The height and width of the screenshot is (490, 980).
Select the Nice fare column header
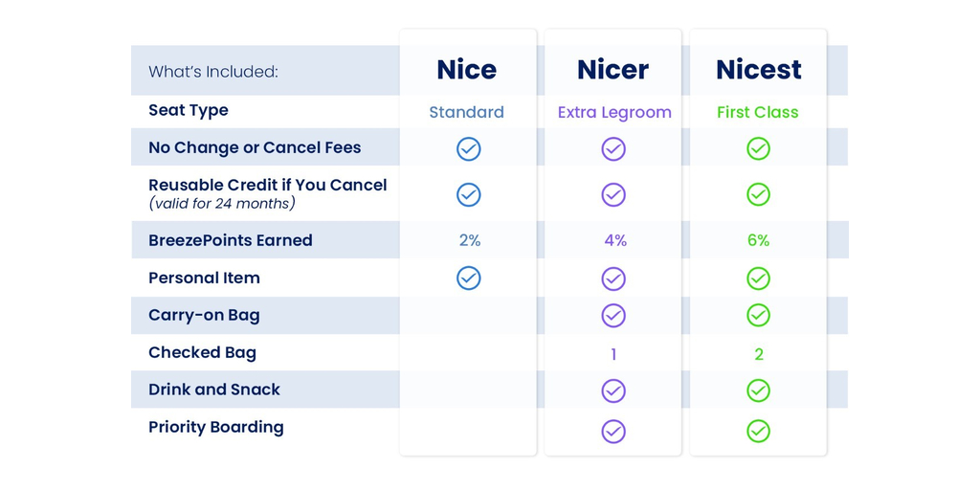467,70
